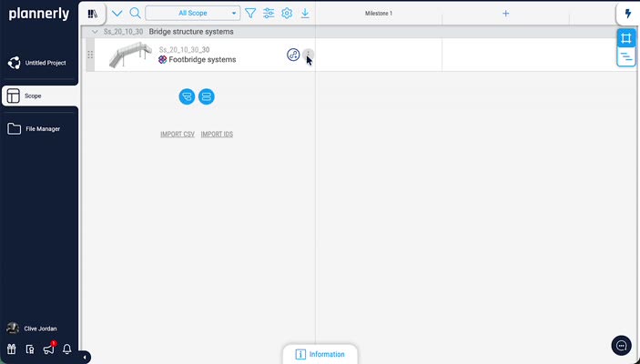Open the filter funnel icon
The width and height of the screenshot is (640, 364).
(x=250, y=14)
